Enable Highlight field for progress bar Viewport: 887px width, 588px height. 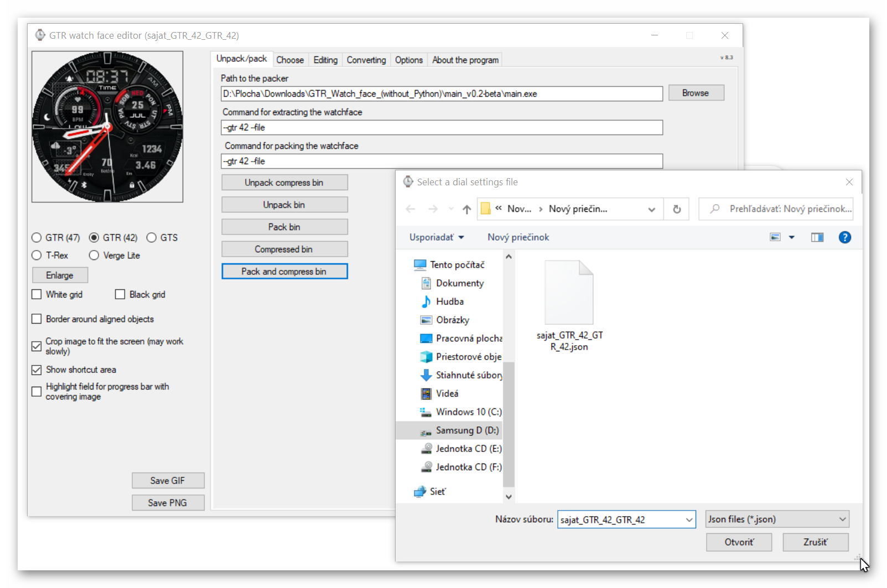tap(37, 392)
